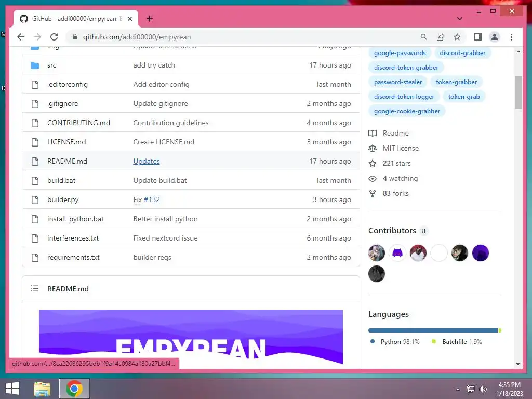Open the .gitignore file

coord(62,103)
